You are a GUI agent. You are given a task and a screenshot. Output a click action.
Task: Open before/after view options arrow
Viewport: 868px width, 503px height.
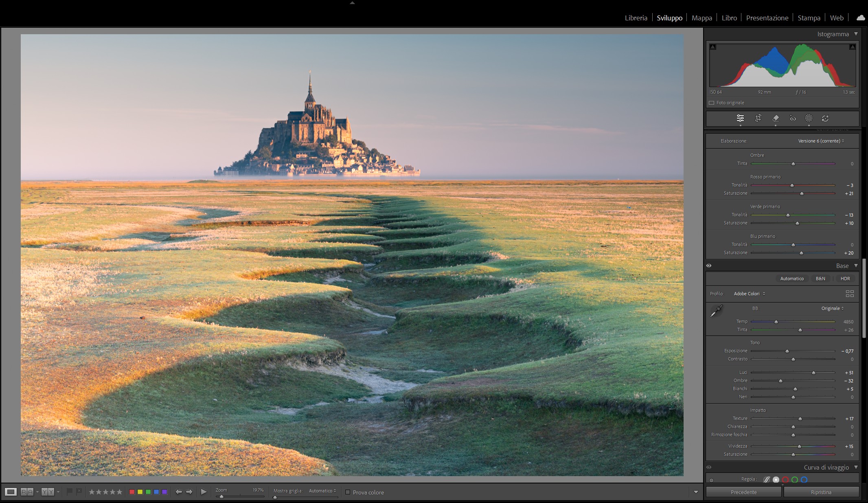[x=37, y=492]
